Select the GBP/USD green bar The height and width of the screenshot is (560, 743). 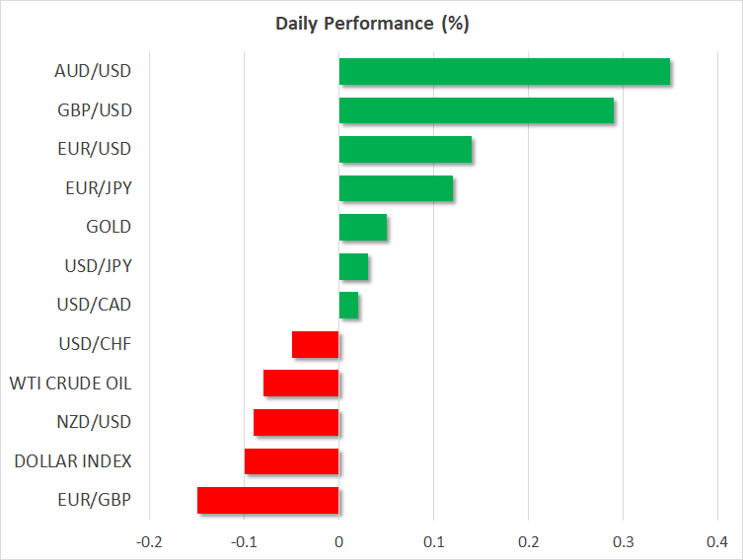click(476, 110)
